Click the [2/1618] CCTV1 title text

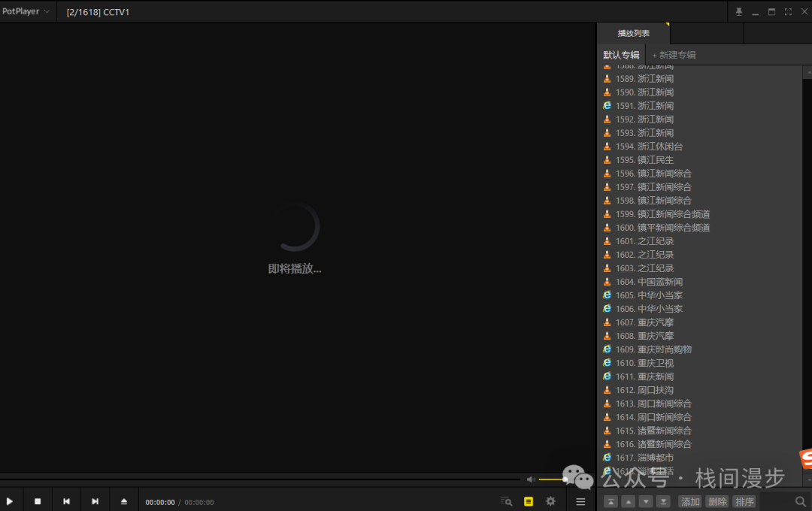[98, 12]
